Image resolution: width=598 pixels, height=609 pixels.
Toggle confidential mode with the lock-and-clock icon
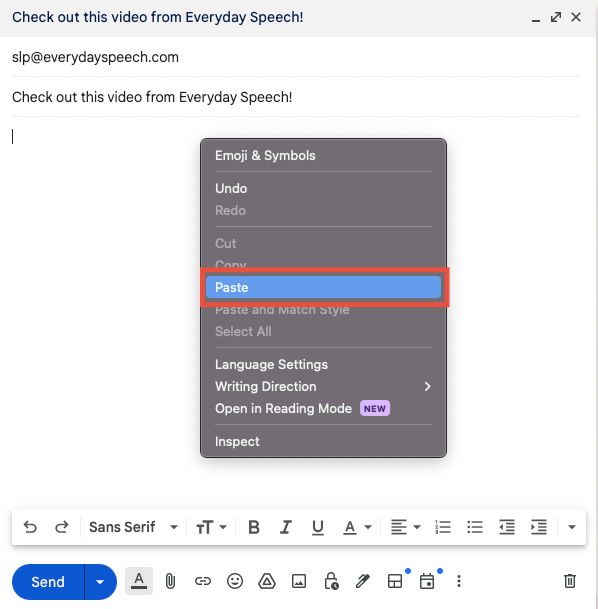pyautogui.click(x=331, y=581)
